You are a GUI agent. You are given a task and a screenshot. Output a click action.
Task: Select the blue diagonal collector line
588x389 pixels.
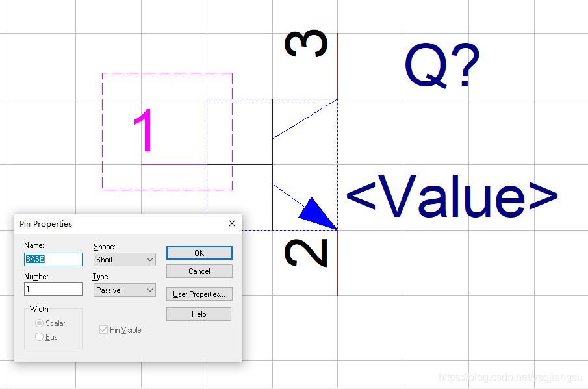[x=304, y=119]
